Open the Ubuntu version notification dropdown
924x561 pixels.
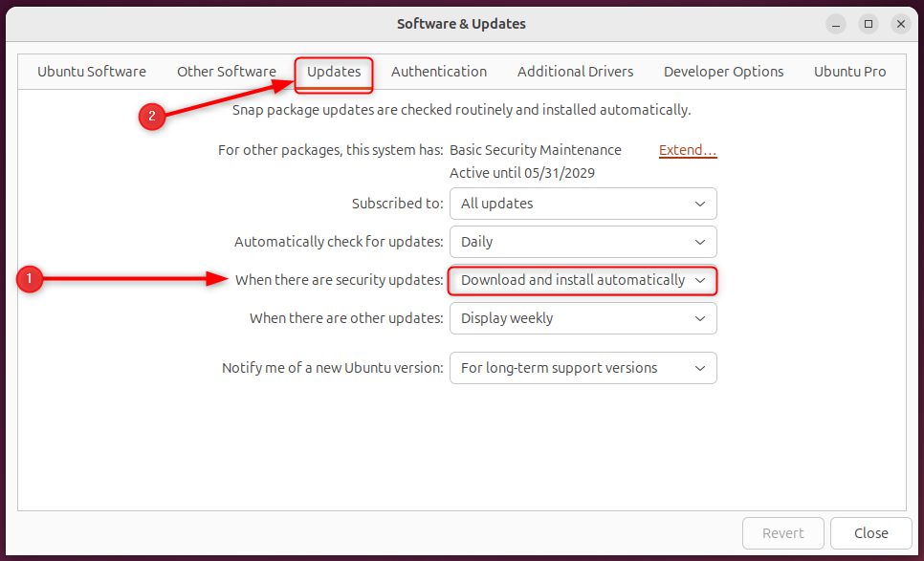[583, 368]
